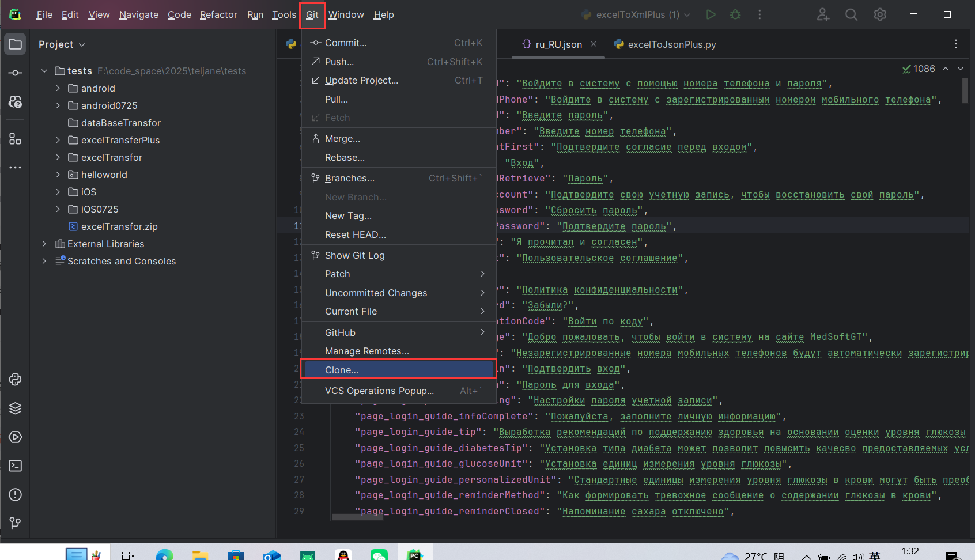Select Push... in the Git menu
975x560 pixels.
tap(399, 62)
